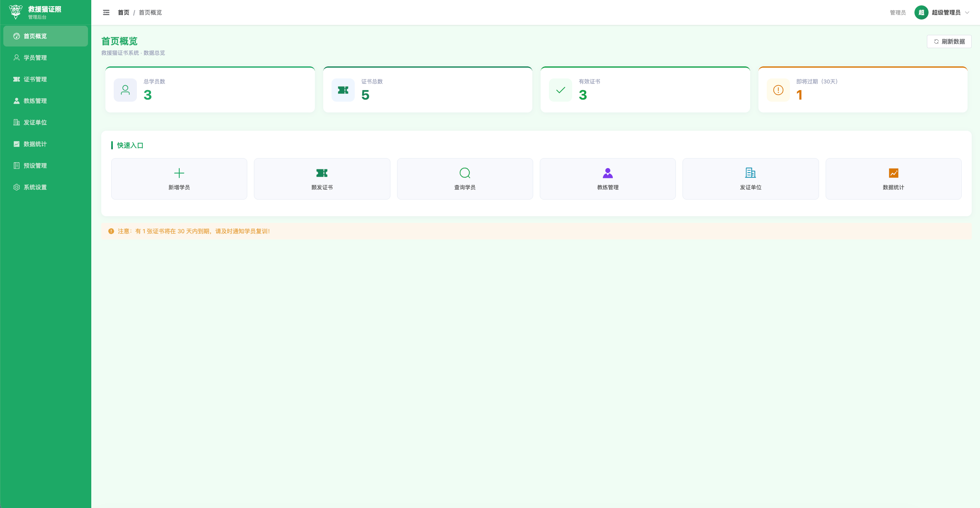Select the magnifier icon on 查询学员 card
980x508 pixels.
tap(465, 173)
